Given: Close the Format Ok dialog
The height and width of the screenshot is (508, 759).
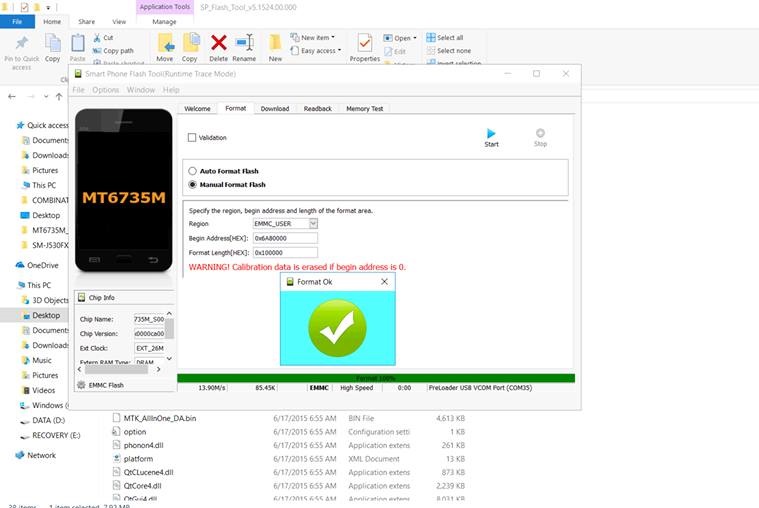Looking at the screenshot, I should click(x=384, y=282).
